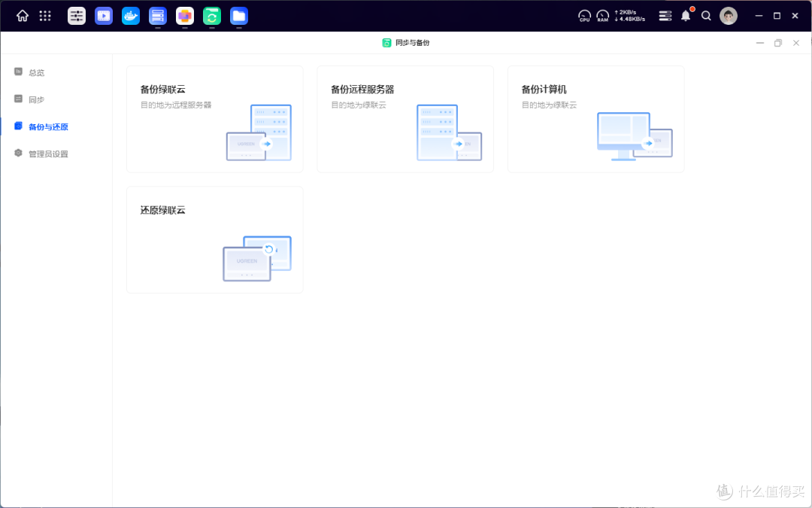Switch to the green sync backup app icon
Image resolution: width=812 pixels, height=508 pixels.
click(212, 16)
